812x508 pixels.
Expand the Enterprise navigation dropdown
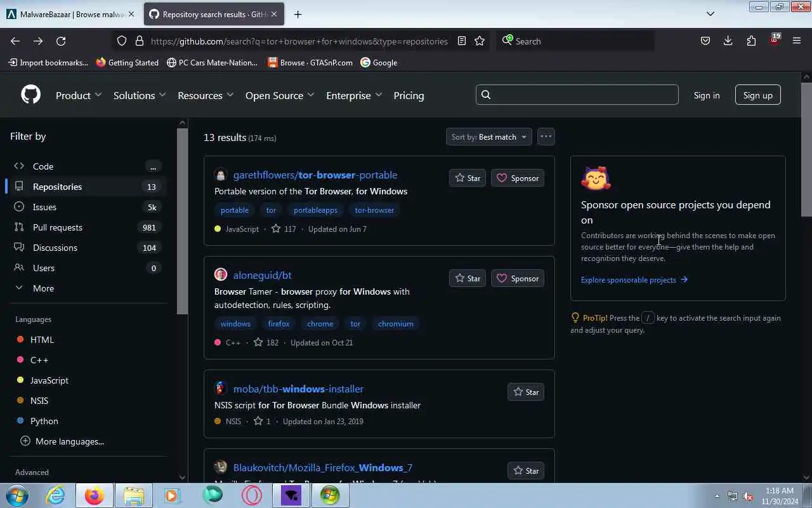[x=354, y=95]
